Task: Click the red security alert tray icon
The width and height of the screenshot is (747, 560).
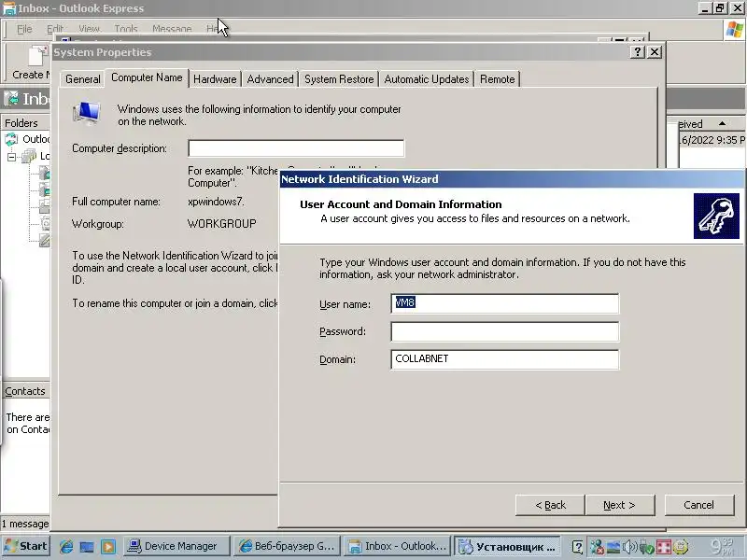Action: [x=663, y=547]
